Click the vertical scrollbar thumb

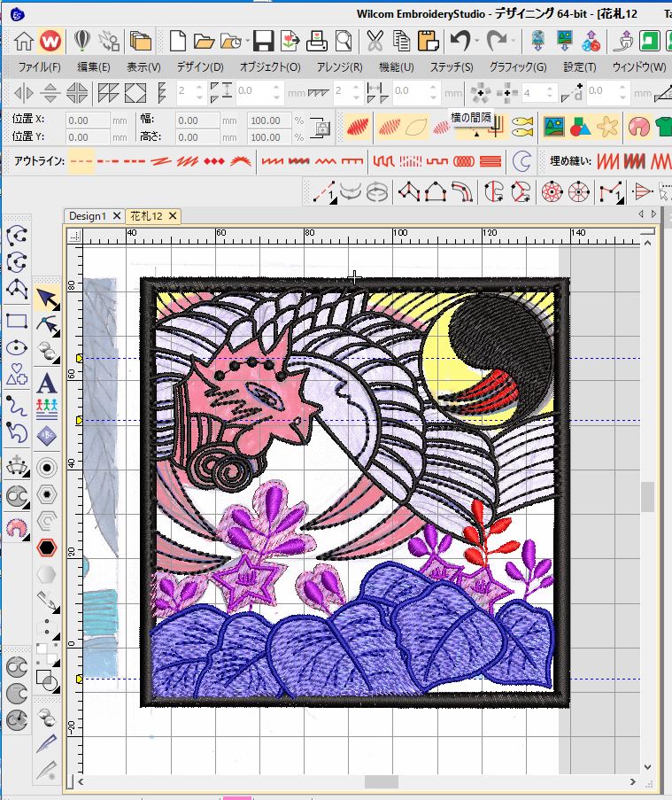pos(647,496)
